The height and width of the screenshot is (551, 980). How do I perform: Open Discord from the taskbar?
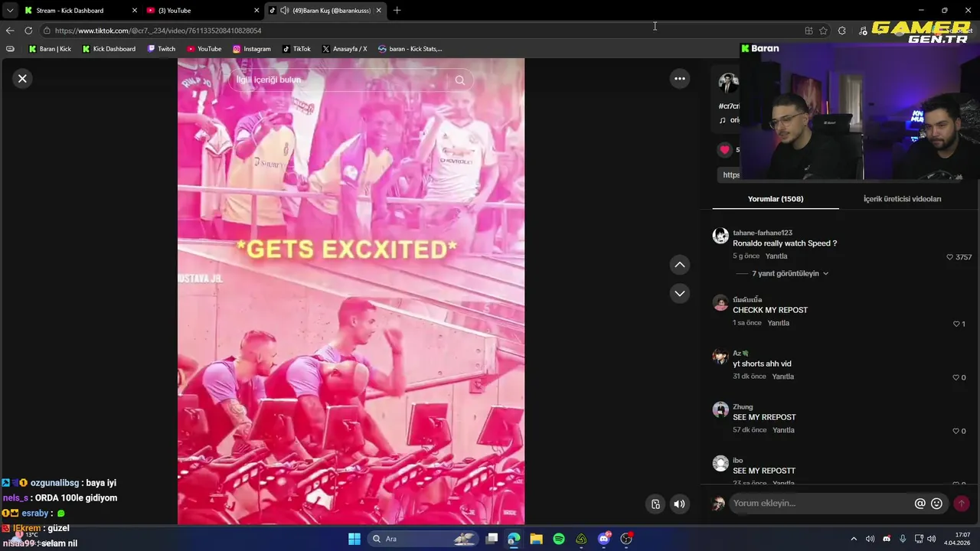(x=604, y=539)
